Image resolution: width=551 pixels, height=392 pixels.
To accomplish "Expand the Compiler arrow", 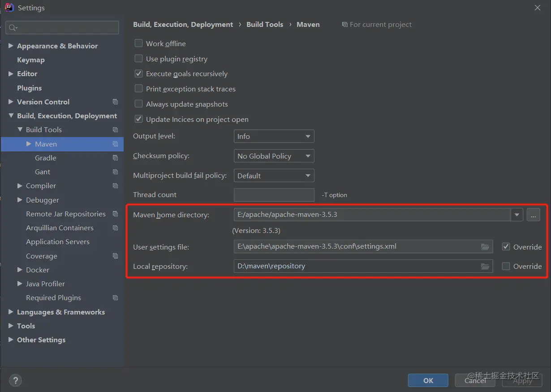I will coord(20,185).
